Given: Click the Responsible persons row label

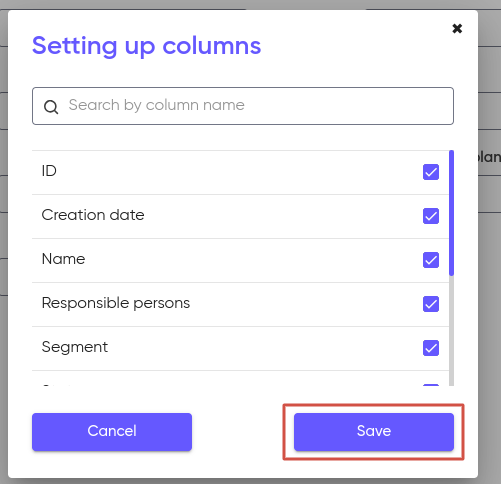Looking at the screenshot, I should (x=116, y=303).
